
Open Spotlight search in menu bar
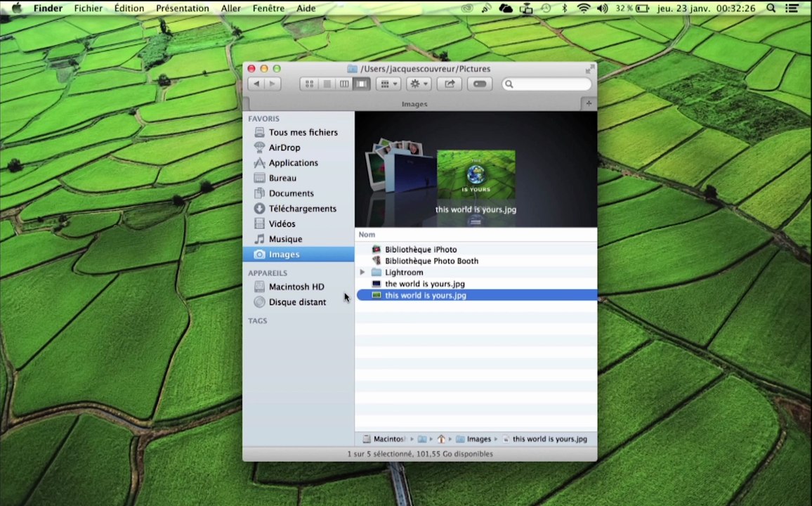(x=771, y=8)
